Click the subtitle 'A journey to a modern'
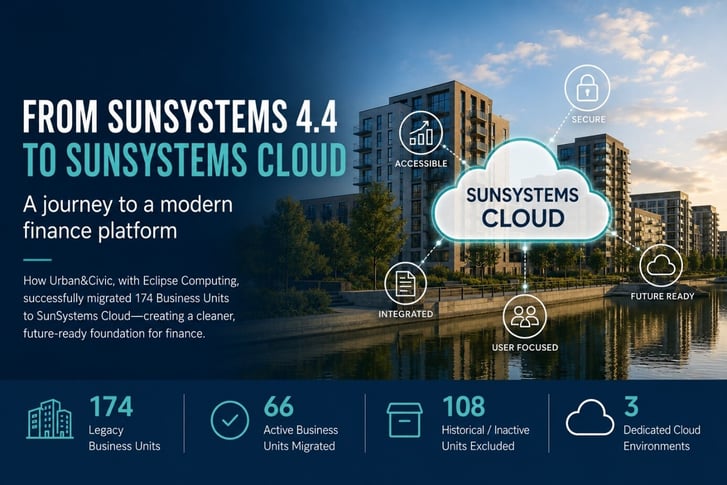The height and width of the screenshot is (485, 727). coord(128,204)
